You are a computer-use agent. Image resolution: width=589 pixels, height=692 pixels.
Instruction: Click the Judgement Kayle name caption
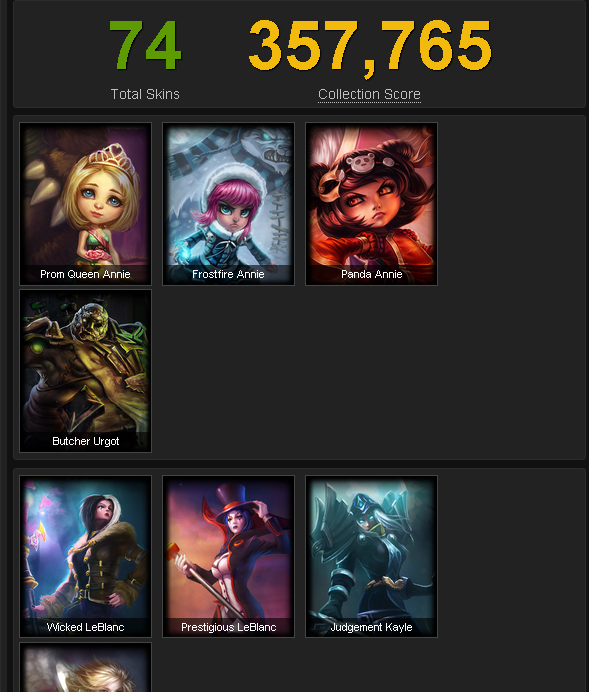pos(371,627)
